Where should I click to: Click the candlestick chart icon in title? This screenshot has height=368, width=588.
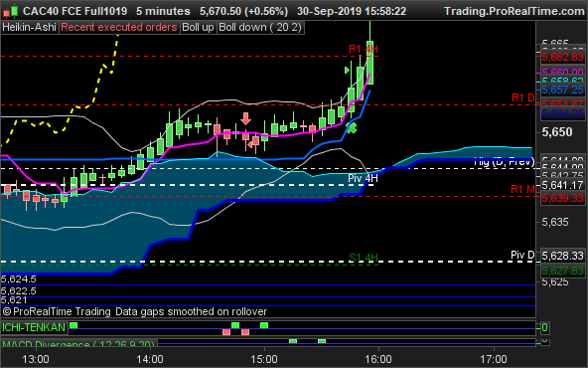click(11, 11)
